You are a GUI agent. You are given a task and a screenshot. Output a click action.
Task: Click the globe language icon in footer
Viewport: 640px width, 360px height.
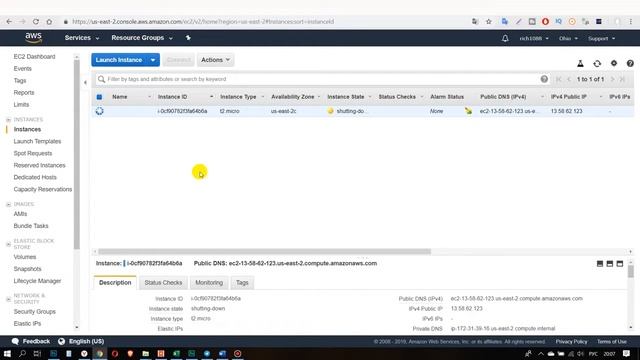(x=61, y=341)
